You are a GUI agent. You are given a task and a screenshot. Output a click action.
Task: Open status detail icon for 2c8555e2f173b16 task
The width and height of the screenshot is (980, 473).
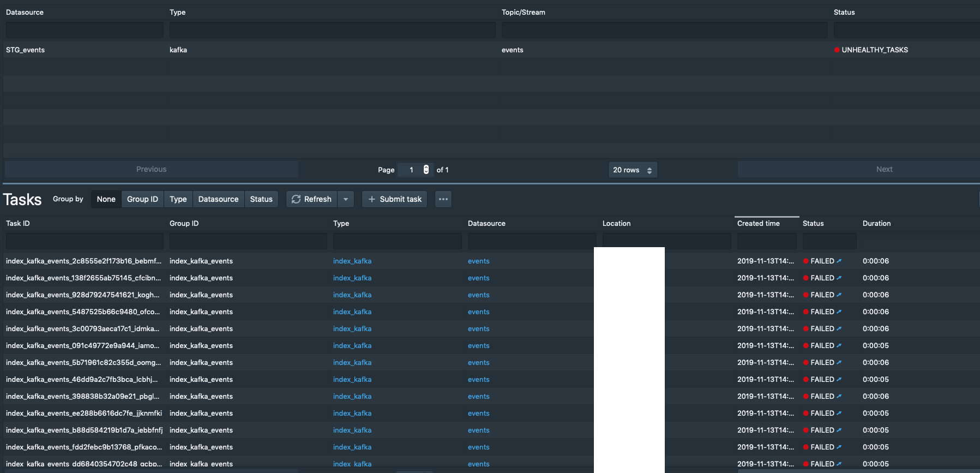(839, 261)
